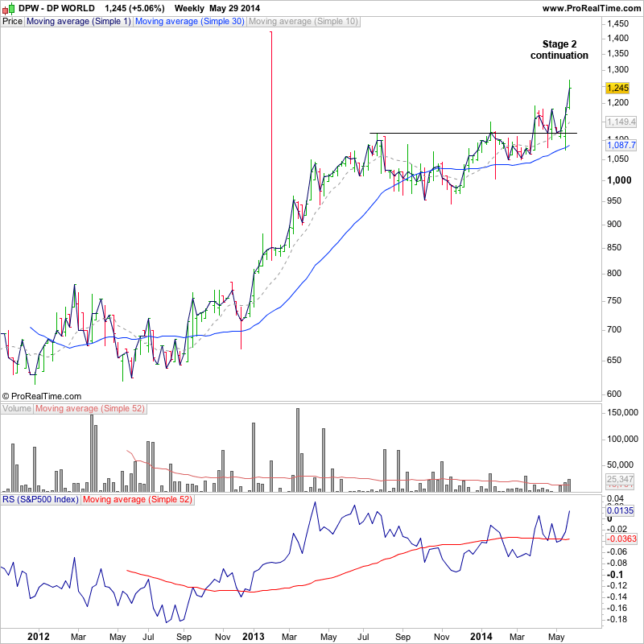Click the red -0.0363 RS average tag
Screen dimensions: 644x644
621,539
